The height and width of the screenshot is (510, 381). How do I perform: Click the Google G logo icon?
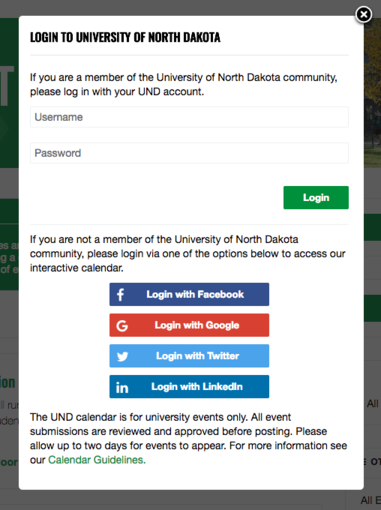[x=122, y=326]
